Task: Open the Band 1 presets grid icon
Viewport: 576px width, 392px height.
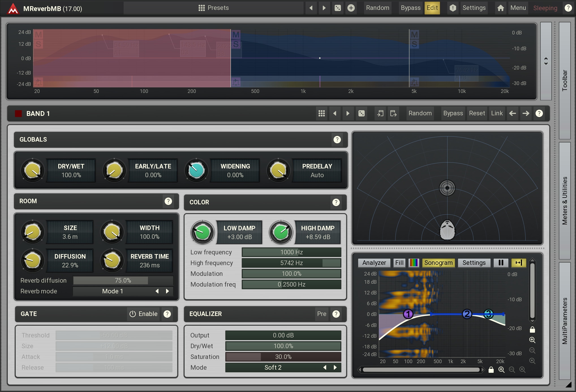Action: click(321, 113)
